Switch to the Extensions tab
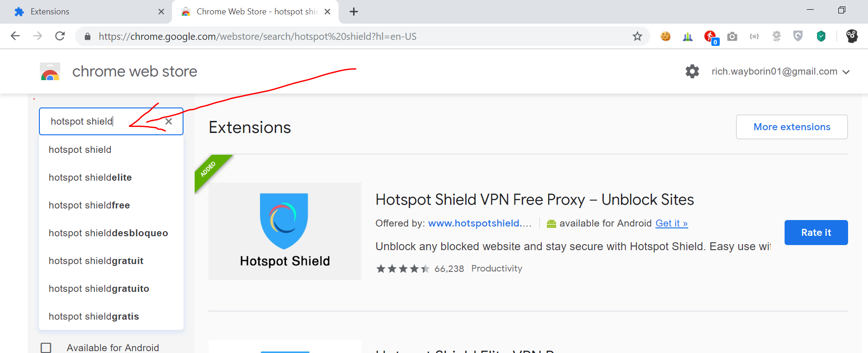Viewport: 868px width, 353px height. (86, 12)
